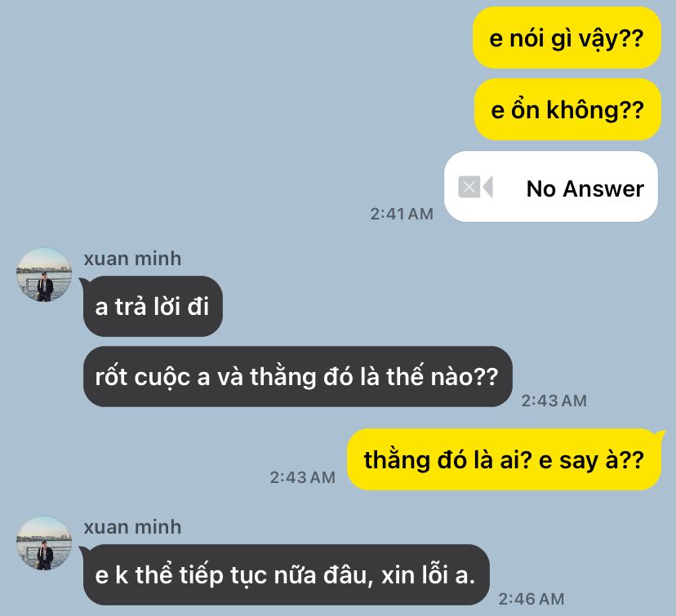Tap the 2:46 AM timestamp
The image size is (676, 616).
(531, 599)
